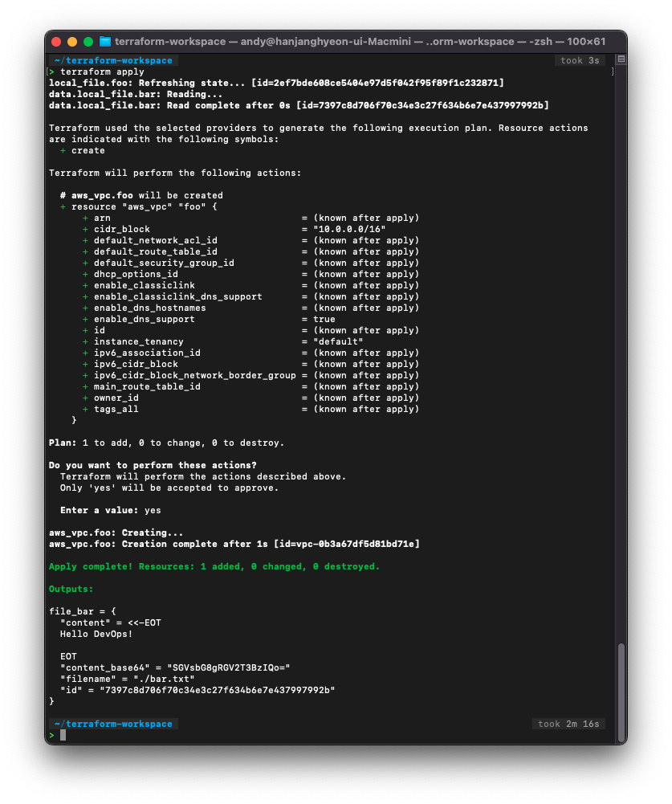Click the 'default_network_acl_id' attribute
The width and height of the screenshot is (672, 804).
[x=155, y=240]
